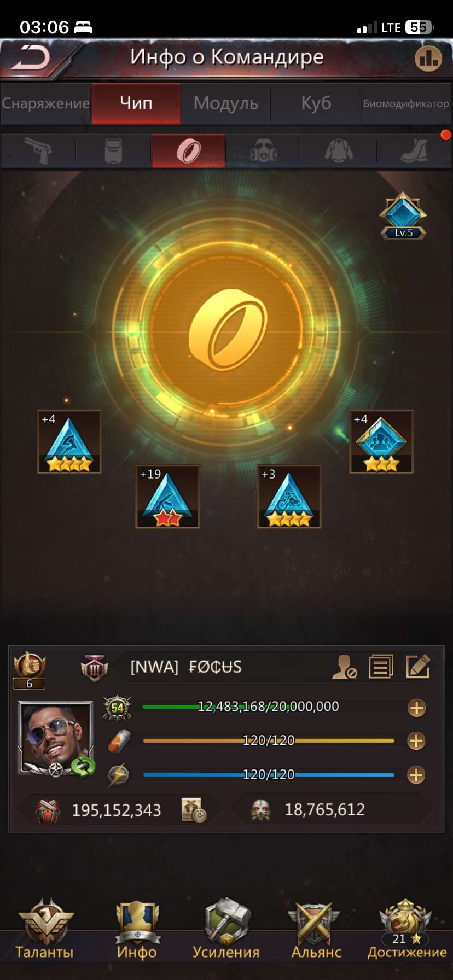This screenshot has width=453, height=980.
Task: Change the commander avatar portrait
Action: [x=56, y=738]
